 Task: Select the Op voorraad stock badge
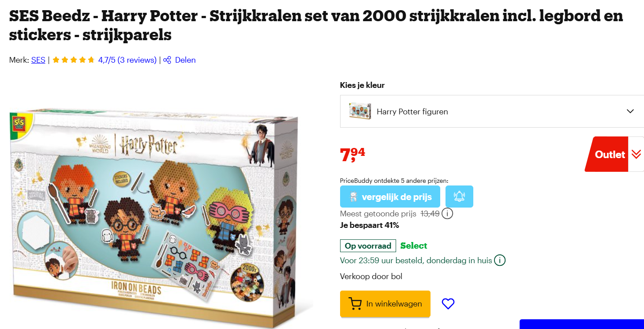tap(368, 246)
